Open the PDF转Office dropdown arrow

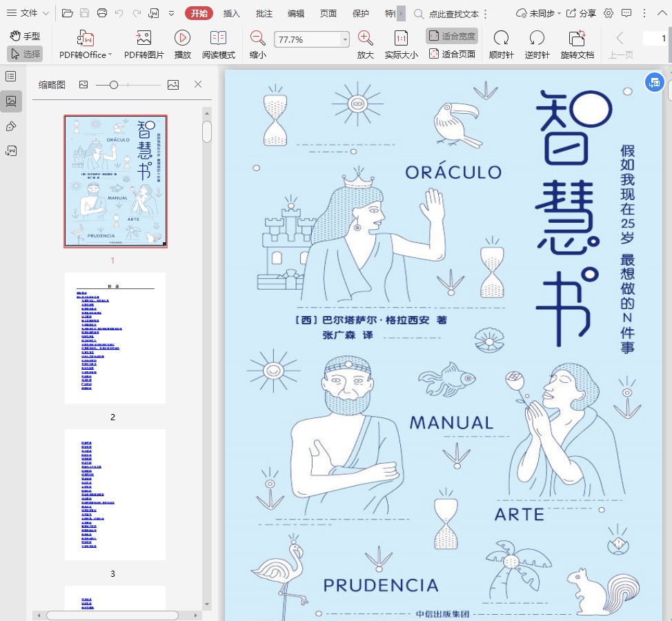[x=110, y=55]
